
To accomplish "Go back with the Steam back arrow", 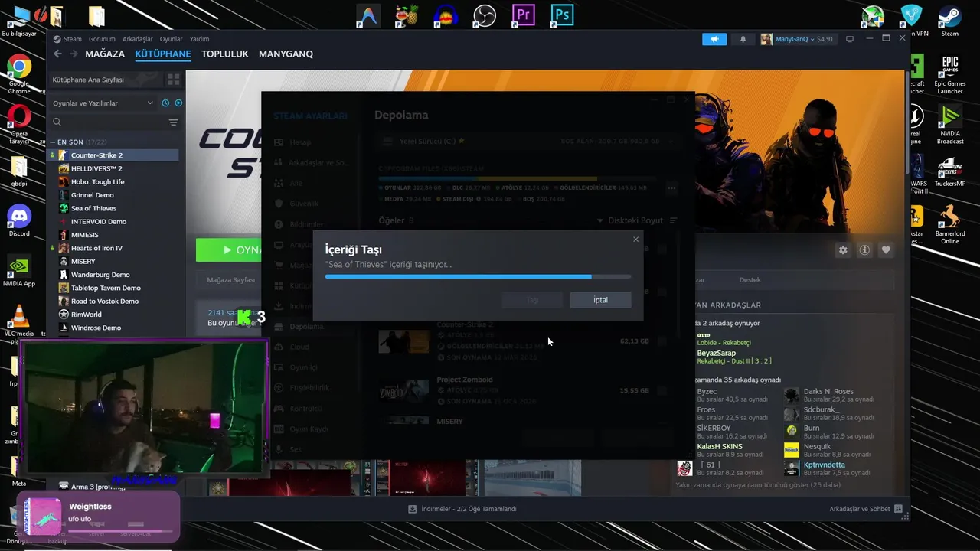I will (x=57, y=54).
